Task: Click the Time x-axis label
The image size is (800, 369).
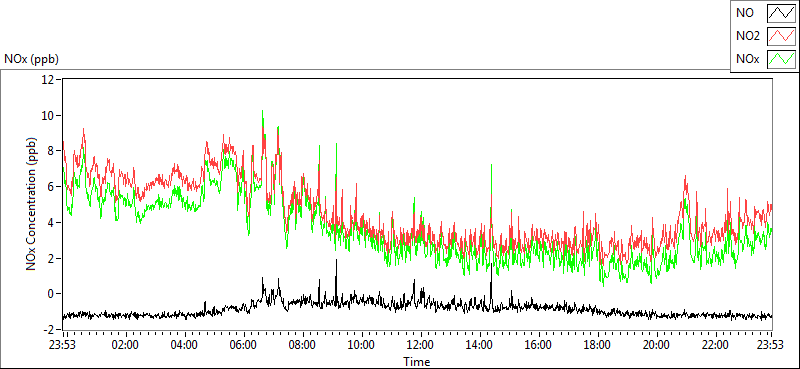Action: pyautogui.click(x=417, y=362)
